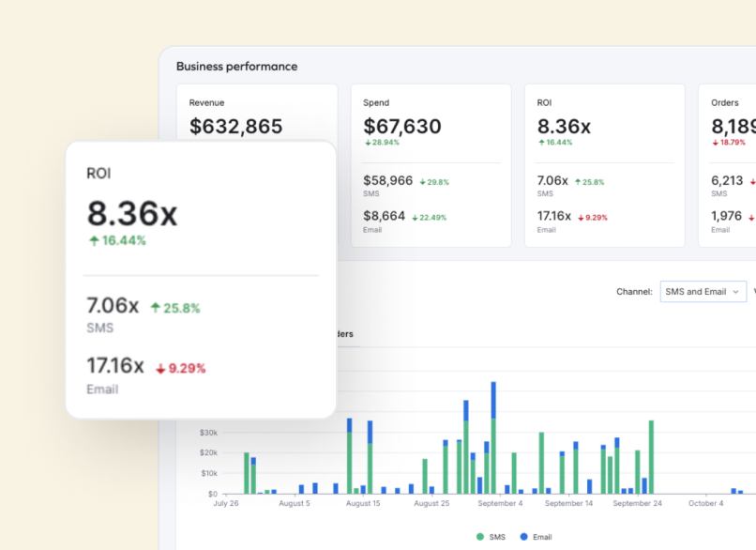Select the Spend total $67,630

pos(401,127)
